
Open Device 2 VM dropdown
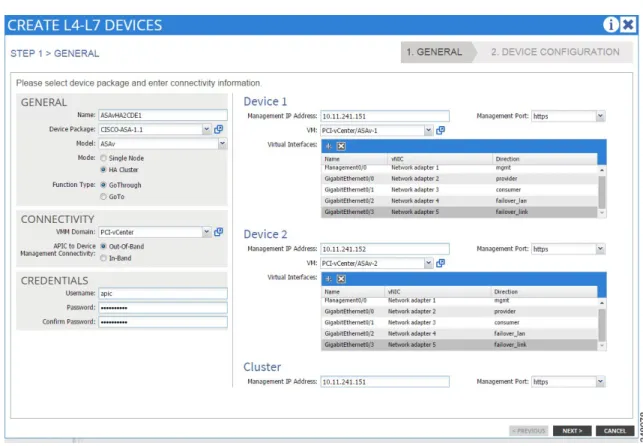tap(429, 263)
